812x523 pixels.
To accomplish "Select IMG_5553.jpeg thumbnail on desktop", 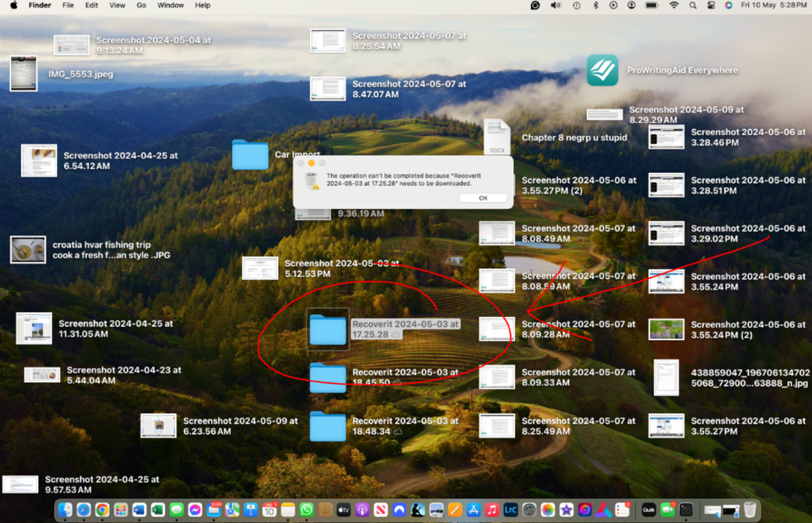I will [x=24, y=73].
